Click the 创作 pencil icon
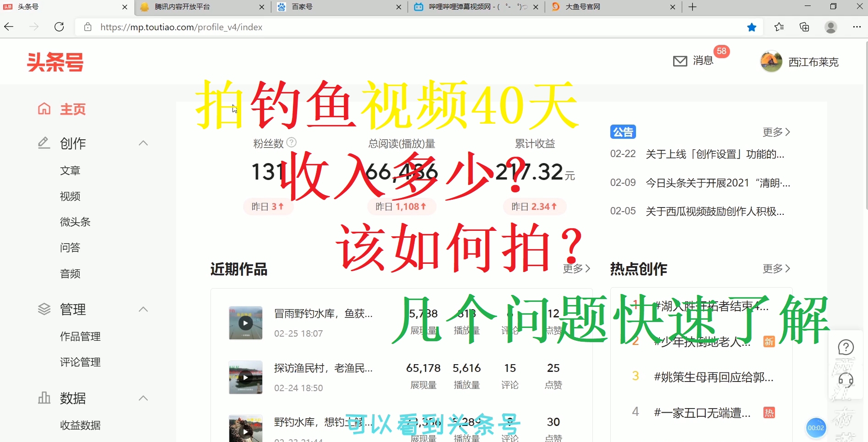 [44, 143]
